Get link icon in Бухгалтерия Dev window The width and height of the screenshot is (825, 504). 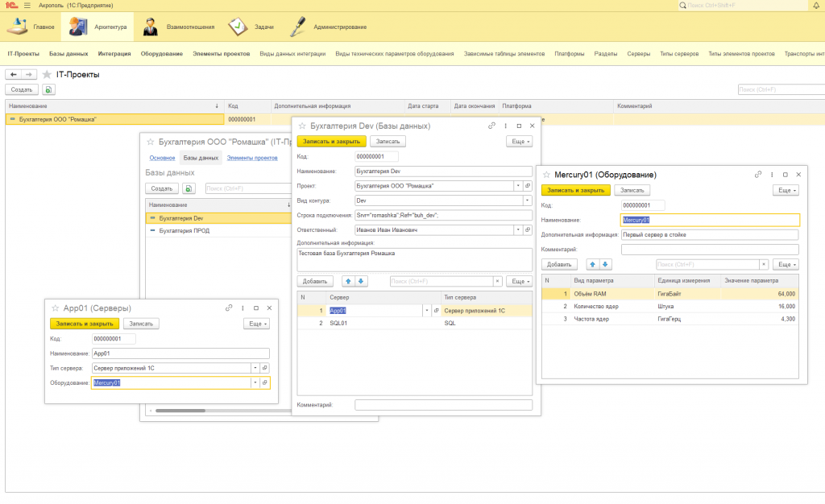point(491,126)
